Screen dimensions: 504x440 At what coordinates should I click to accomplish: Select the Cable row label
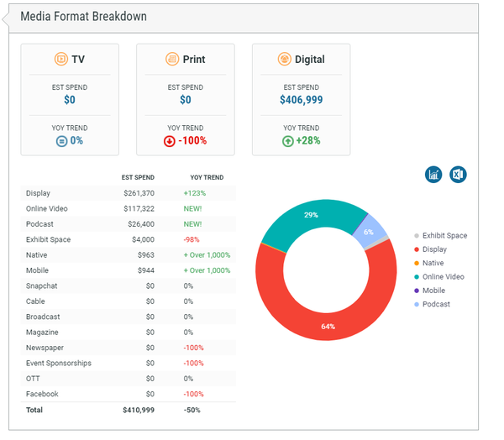click(x=35, y=301)
